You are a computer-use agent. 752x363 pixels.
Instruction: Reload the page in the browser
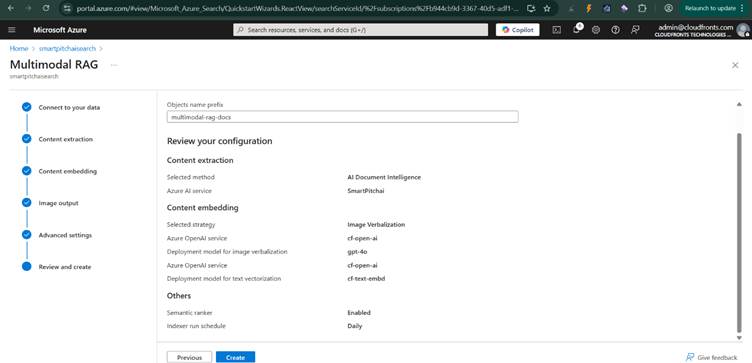46,8
